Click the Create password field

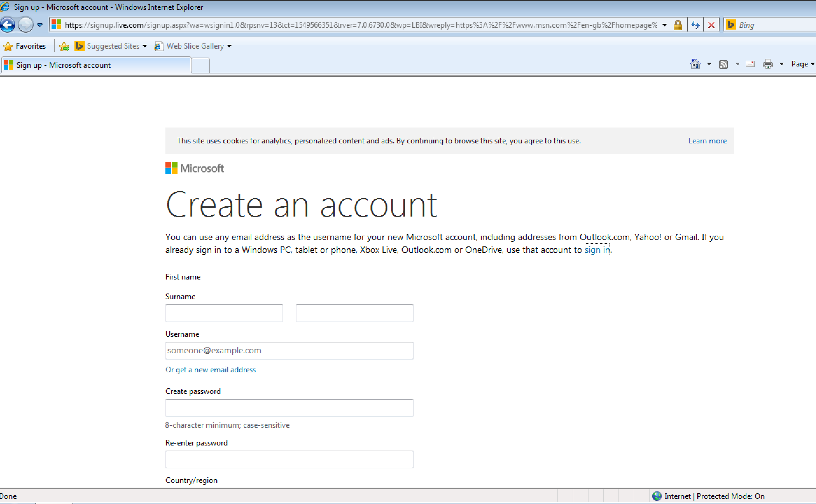(x=289, y=408)
